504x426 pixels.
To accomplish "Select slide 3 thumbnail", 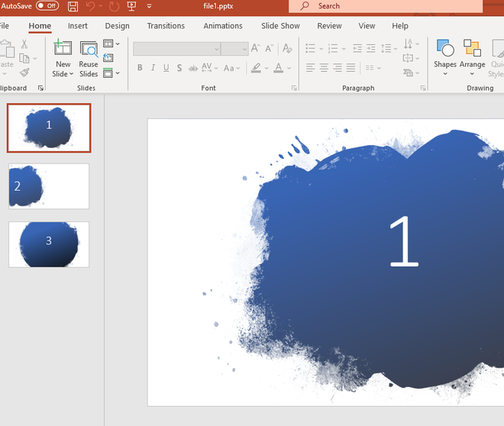I will click(x=49, y=244).
